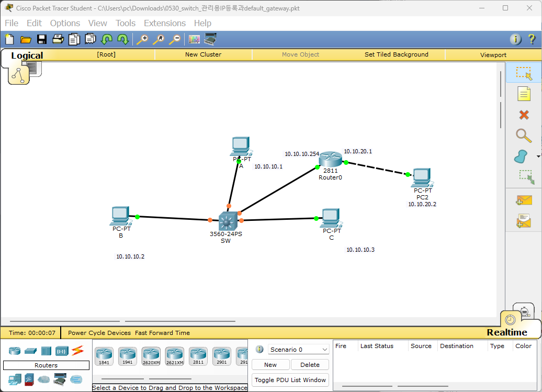Open the Custom Devices Dialog icon
542x392 pixels.
210,39
